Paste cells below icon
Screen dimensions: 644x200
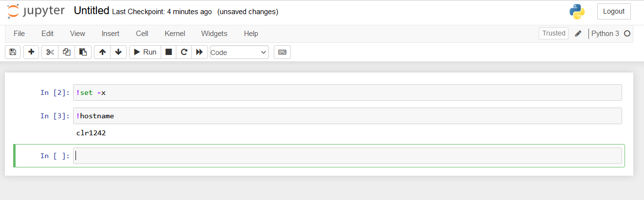(x=83, y=52)
